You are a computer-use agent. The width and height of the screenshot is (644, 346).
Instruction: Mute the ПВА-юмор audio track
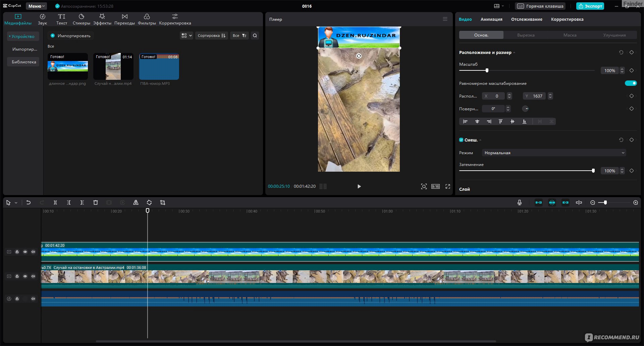pyautogui.click(x=33, y=299)
